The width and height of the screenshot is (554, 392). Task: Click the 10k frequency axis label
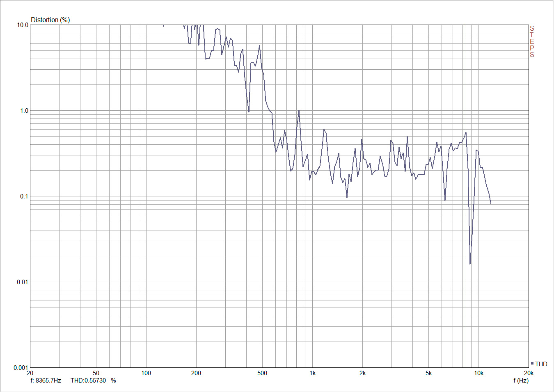click(479, 373)
